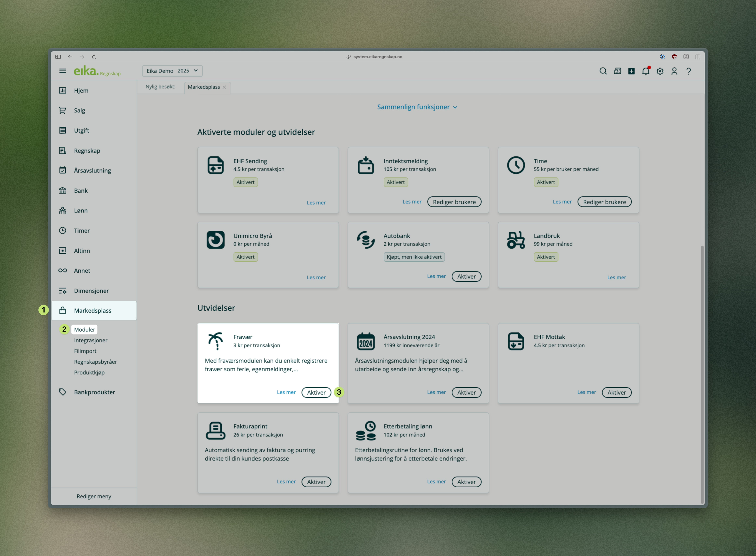
Task: Select Integrasjoner submenu item
Action: point(91,340)
